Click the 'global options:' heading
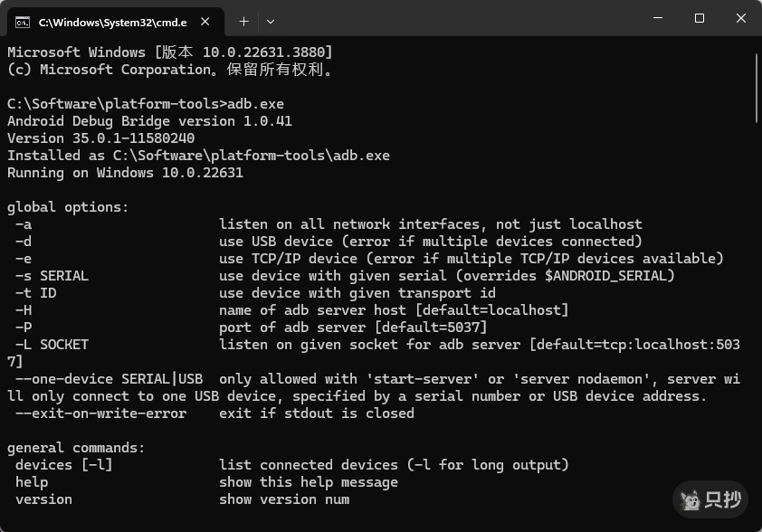The width and height of the screenshot is (762, 532). (68, 207)
